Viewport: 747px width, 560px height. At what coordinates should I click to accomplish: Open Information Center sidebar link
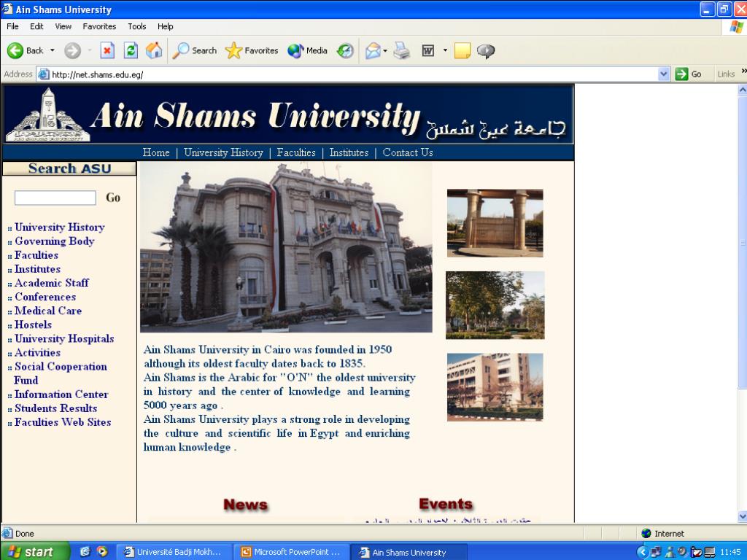(61, 394)
